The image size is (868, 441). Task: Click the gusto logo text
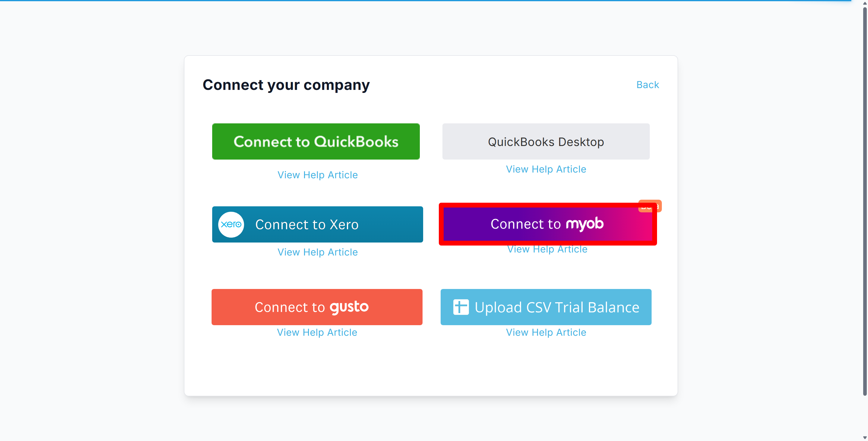coord(349,307)
